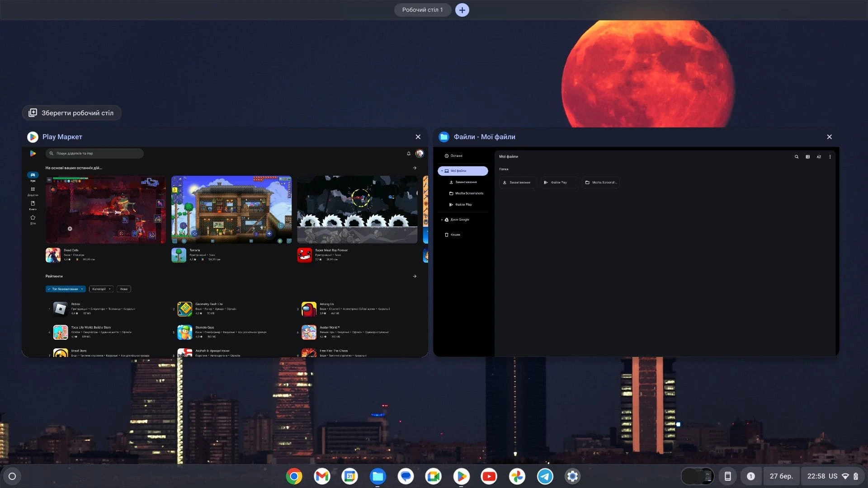This screenshot has width=868, height=488.
Task: Open Mezha Screensh... folder card
Action: 601,183
